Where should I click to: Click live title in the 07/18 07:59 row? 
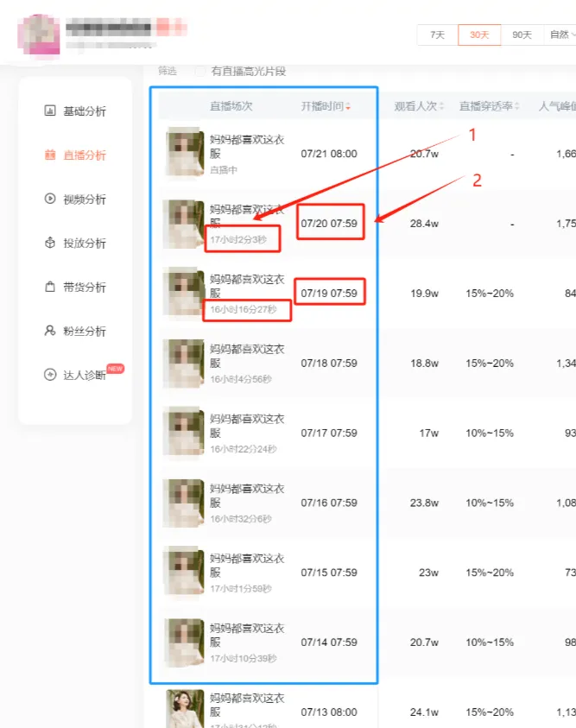247,356
